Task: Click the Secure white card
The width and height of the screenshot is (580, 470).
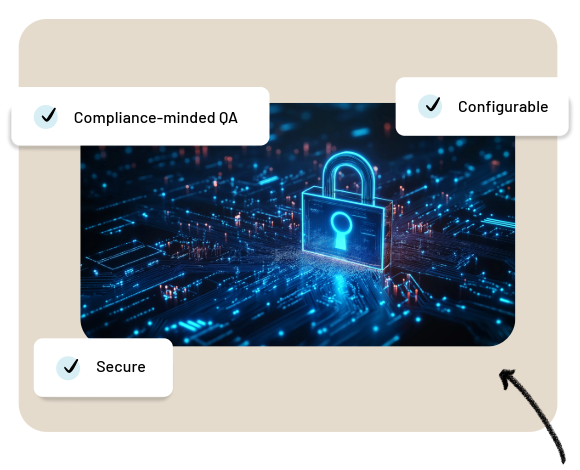Action: (x=103, y=368)
